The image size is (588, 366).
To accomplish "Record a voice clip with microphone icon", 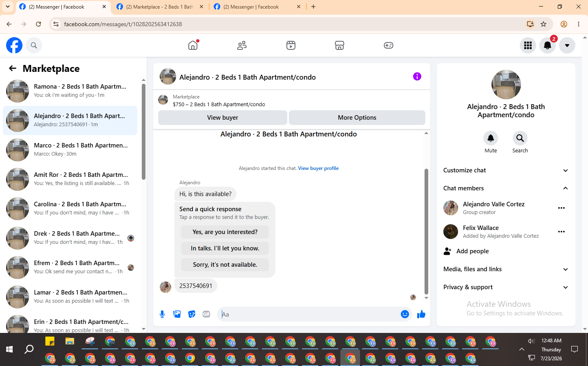I will pyautogui.click(x=162, y=314).
